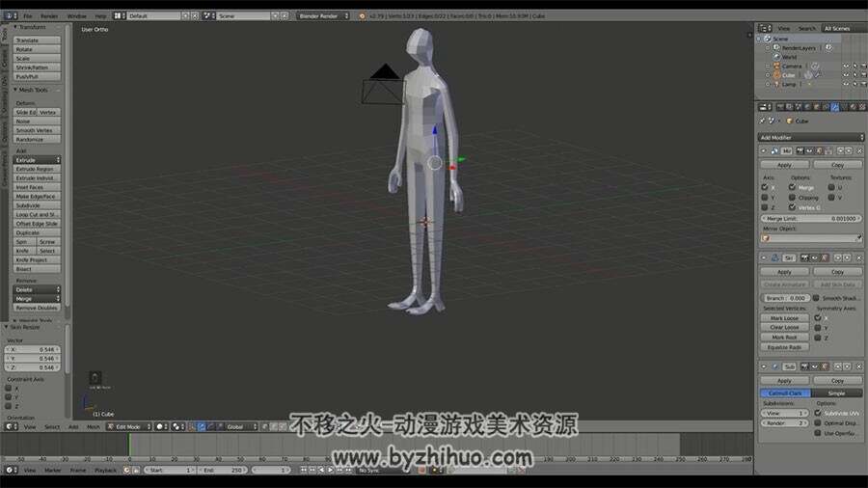This screenshot has width=868, height=488.
Task: Open the Delete dropdown in Mesh Tools
Action: tap(37, 289)
